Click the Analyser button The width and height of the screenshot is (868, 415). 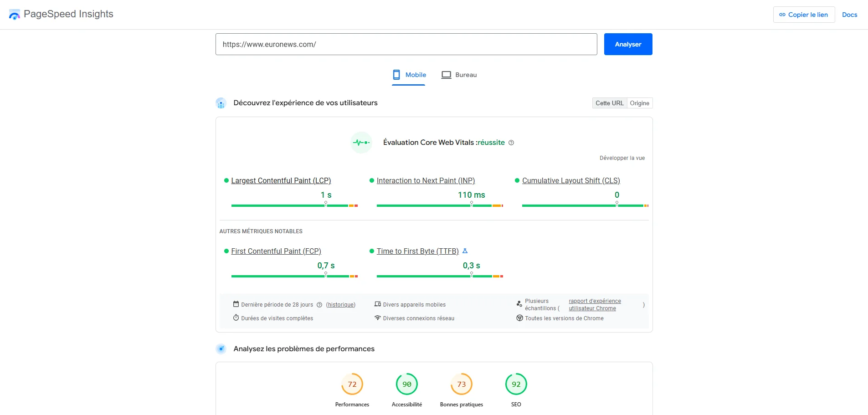[x=628, y=44]
